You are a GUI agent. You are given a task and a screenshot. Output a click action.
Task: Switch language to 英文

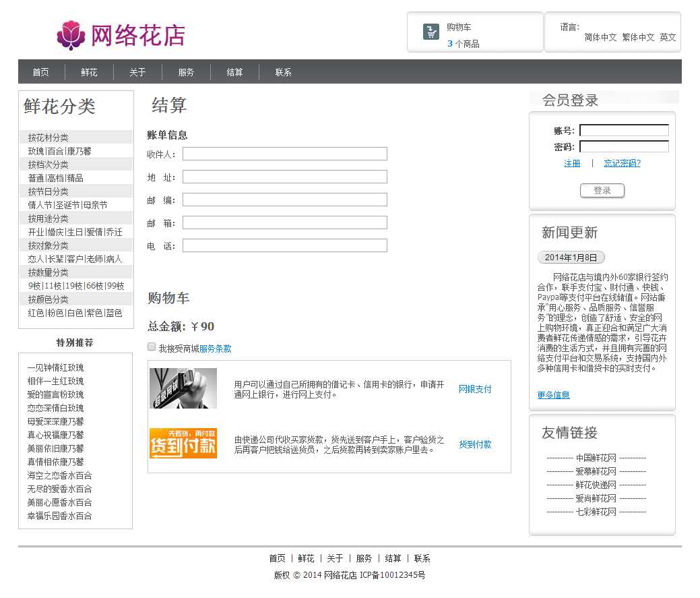tap(668, 38)
